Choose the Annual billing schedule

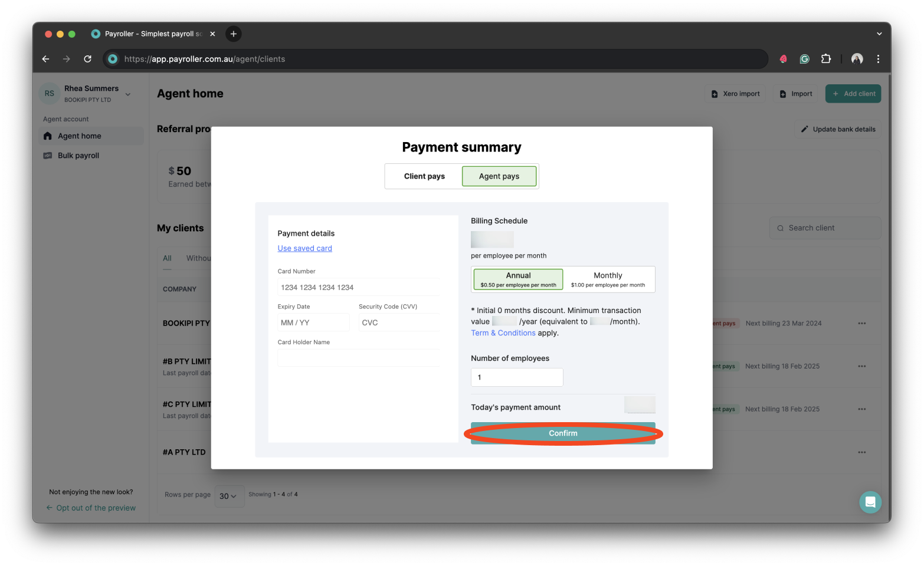(x=518, y=279)
